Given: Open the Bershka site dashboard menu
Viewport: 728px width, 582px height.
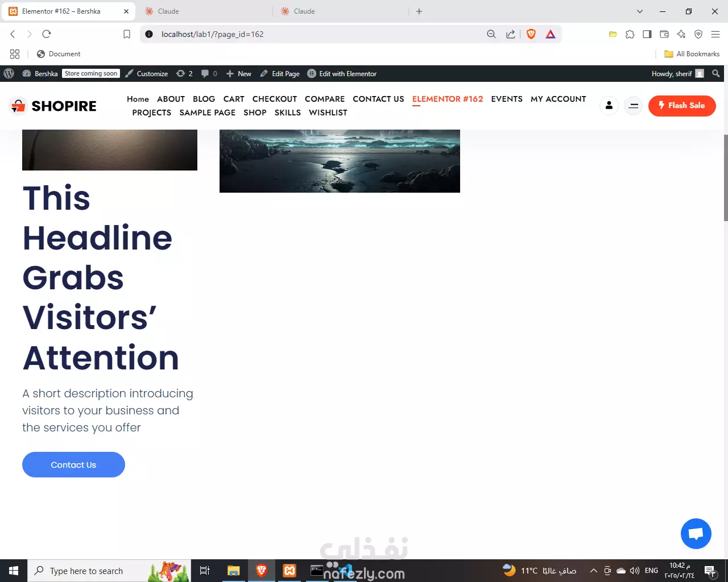Looking at the screenshot, I should pyautogui.click(x=40, y=73).
